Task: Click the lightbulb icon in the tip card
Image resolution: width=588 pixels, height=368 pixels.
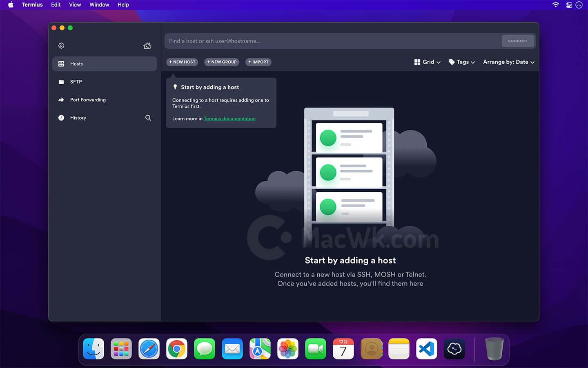Action: pyautogui.click(x=175, y=87)
